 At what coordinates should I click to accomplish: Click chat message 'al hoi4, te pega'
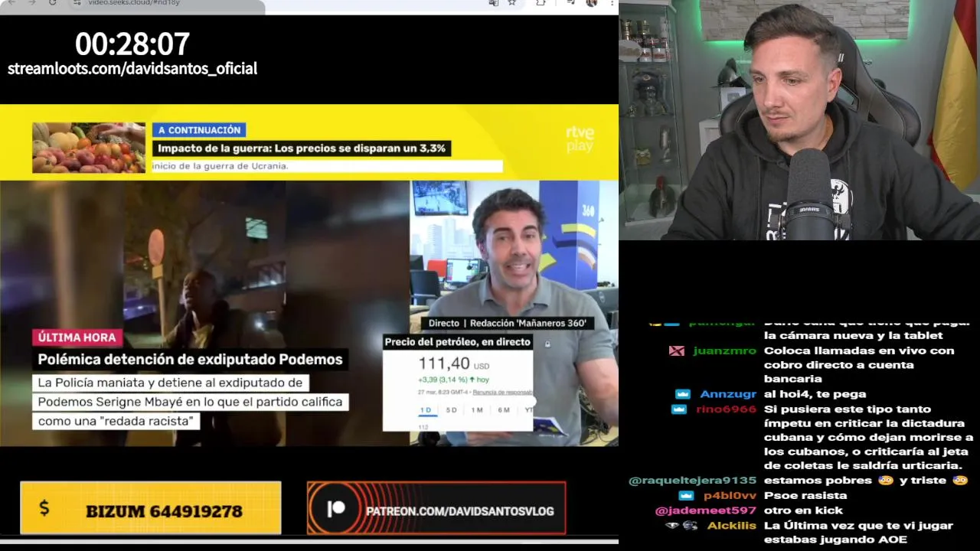pos(815,394)
